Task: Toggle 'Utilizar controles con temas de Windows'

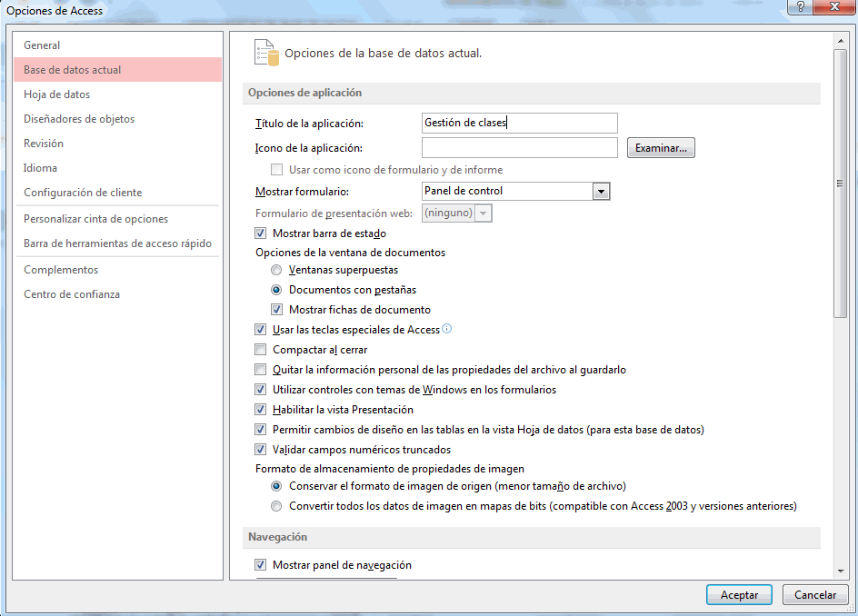Action: click(x=261, y=390)
